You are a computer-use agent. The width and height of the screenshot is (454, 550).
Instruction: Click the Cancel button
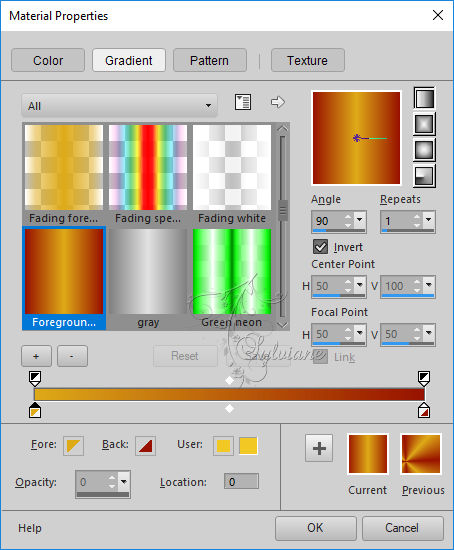pos(402,528)
